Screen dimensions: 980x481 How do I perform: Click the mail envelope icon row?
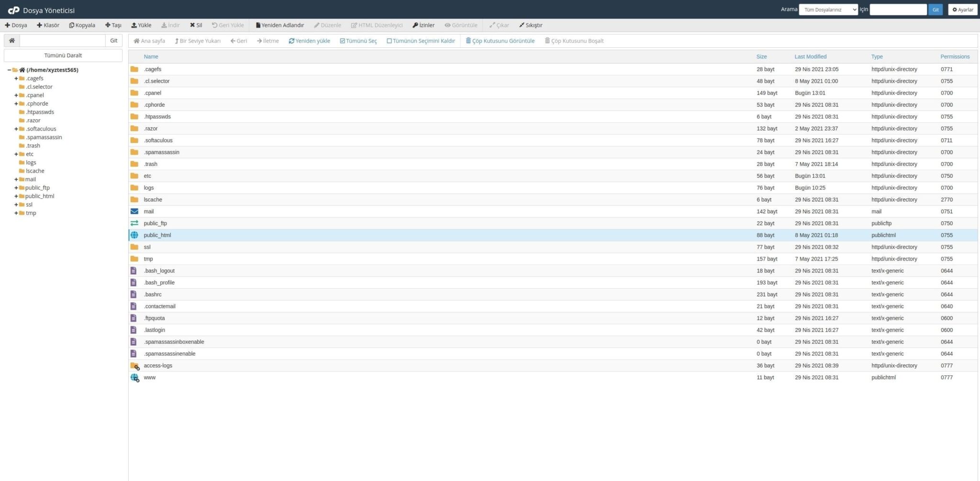134,211
